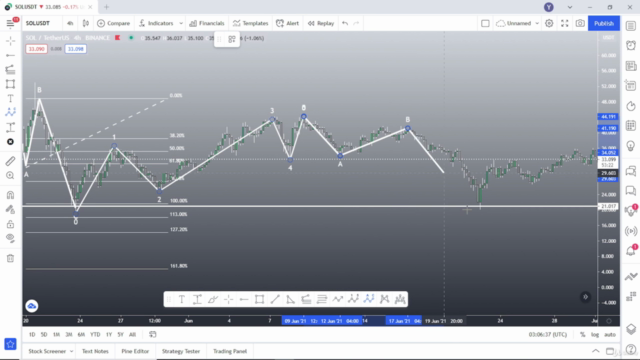The height and width of the screenshot is (360, 640).
Task: Toggle percent scale mode
Action: tap(582, 334)
